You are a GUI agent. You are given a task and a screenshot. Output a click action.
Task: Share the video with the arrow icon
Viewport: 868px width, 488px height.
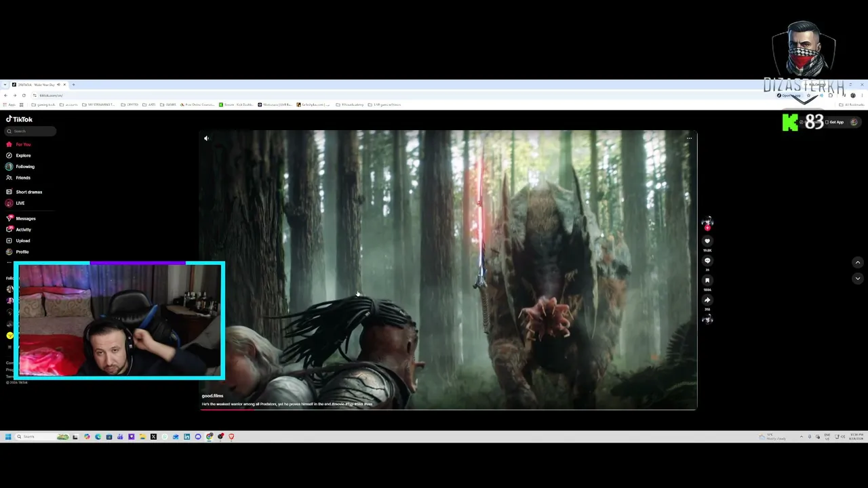point(707,300)
